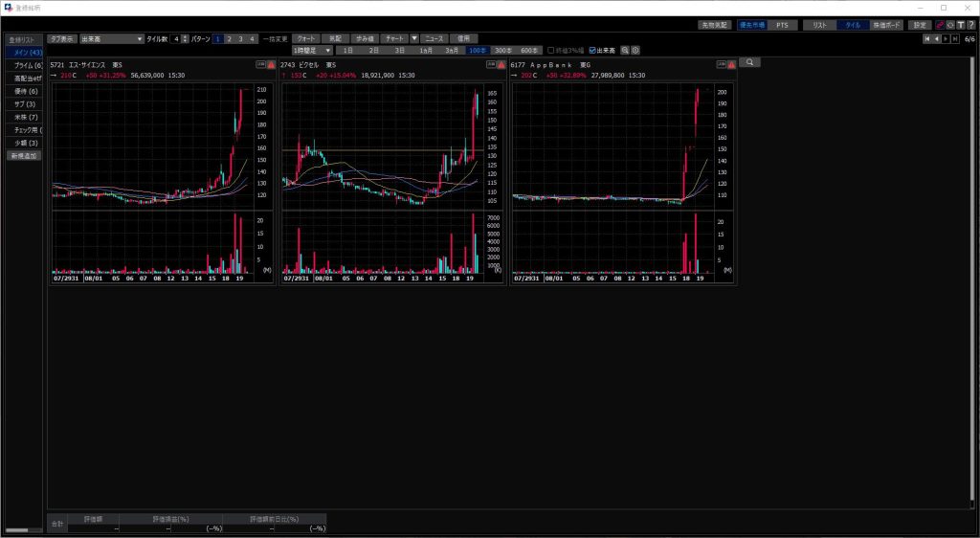
Task: Click the 設定 settings button
Action: 919,25
